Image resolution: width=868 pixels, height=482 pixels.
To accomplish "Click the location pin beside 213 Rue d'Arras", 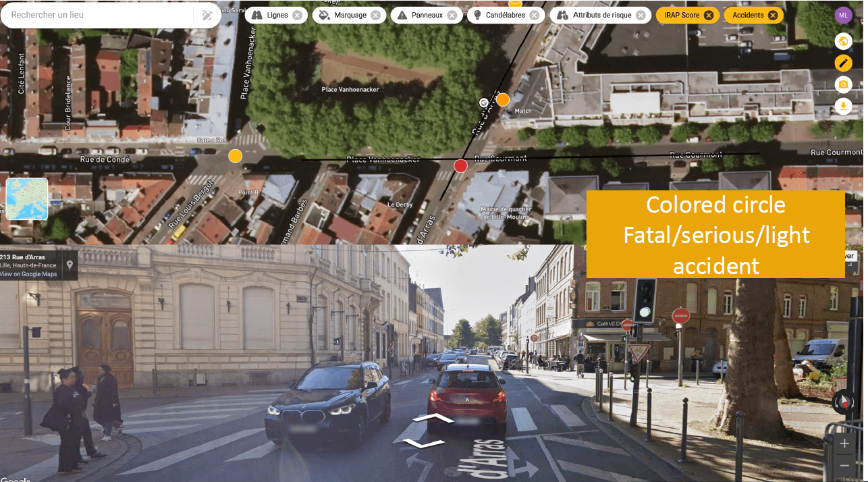I will (69, 265).
